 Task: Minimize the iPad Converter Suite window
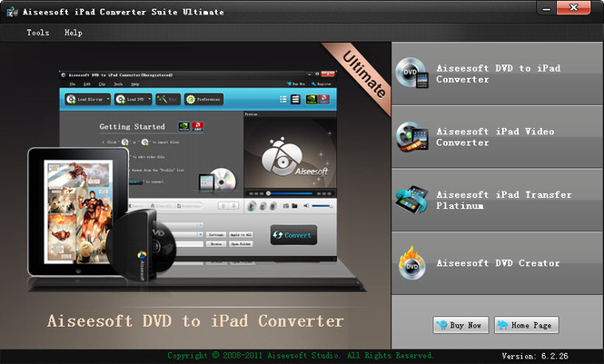tap(546, 7)
